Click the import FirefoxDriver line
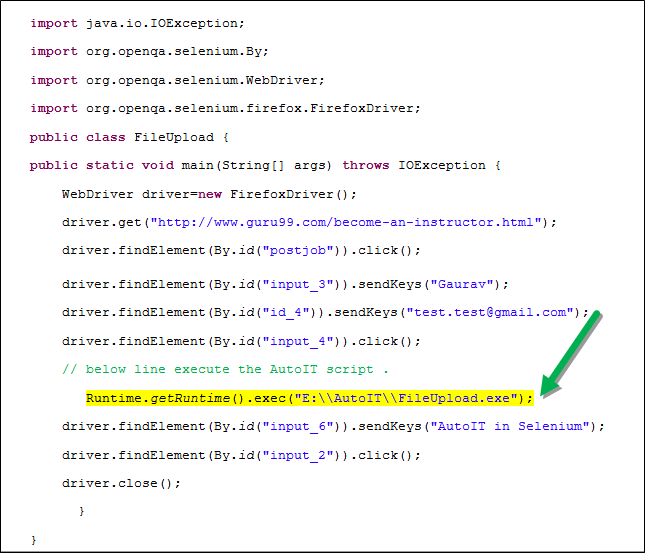The width and height of the screenshot is (645, 553). point(225,108)
